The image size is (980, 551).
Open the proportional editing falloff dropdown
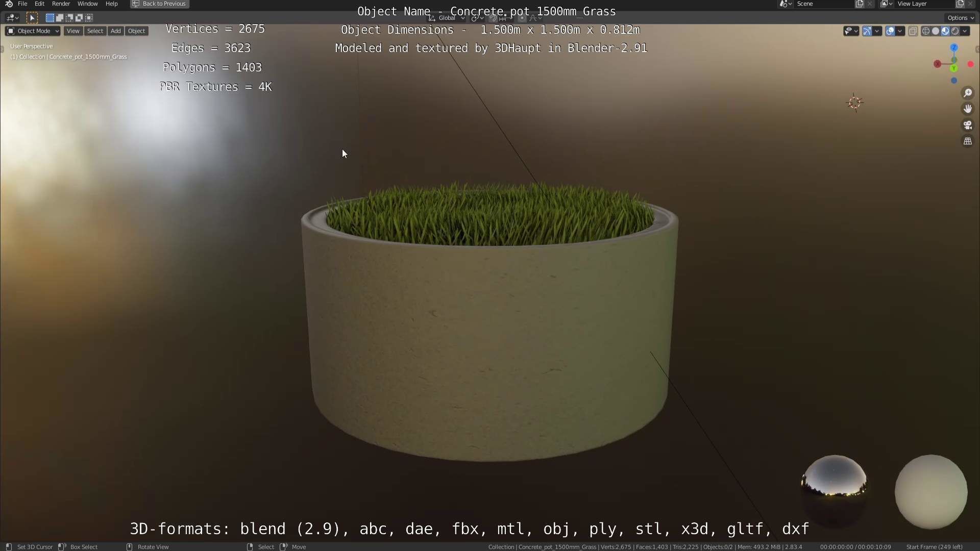(535, 18)
